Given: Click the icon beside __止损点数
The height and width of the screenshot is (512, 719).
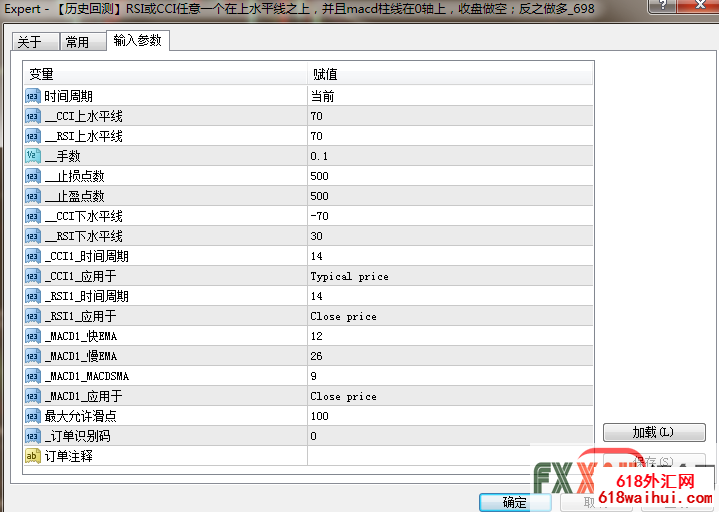Looking at the screenshot, I should [33, 176].
